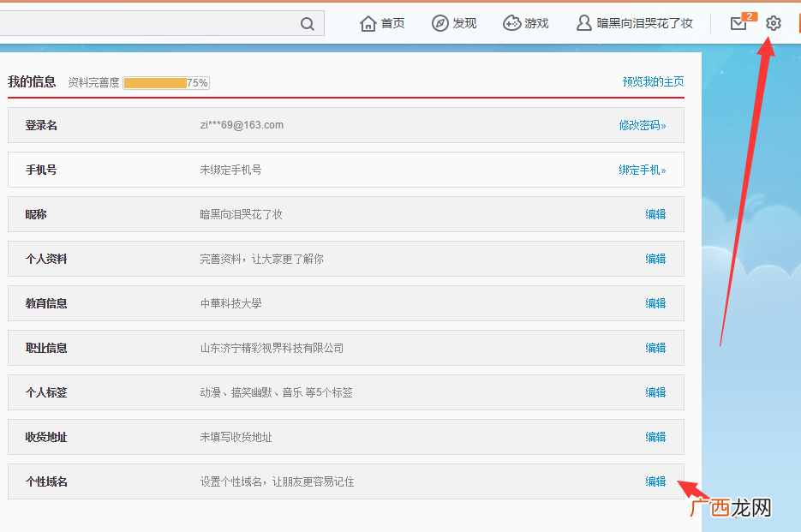
Task: Click 预览我的主页 link
Action: (x=653, y=81)
